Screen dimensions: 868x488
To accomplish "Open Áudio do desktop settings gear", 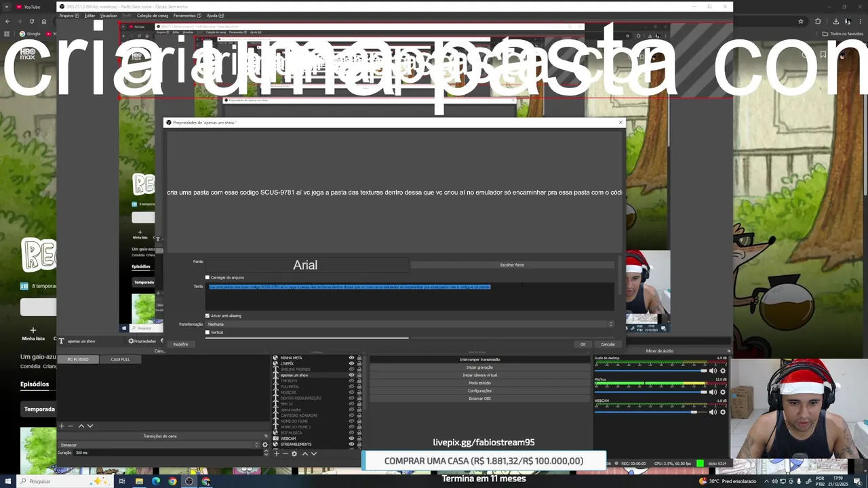I will point(723,371).
